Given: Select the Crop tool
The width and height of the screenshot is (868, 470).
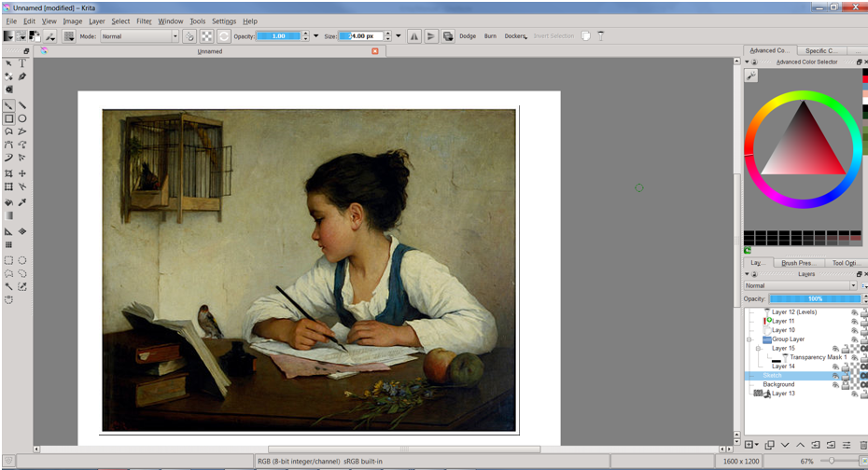Looking at the screenshot, I should pyautogui.click(x=8, y=173).
